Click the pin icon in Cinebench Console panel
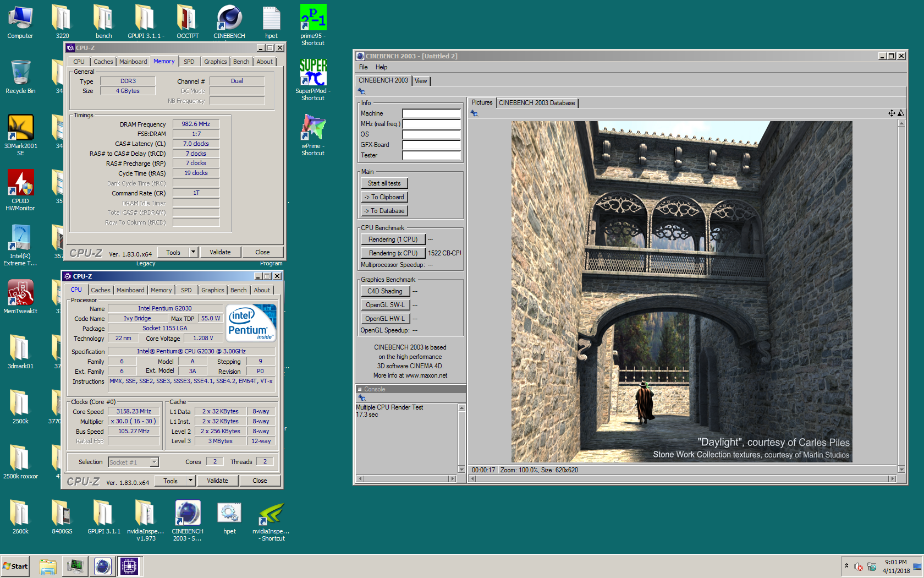This screenshot has width=924, height=578. pyautogui.click(x=361, y=397)
